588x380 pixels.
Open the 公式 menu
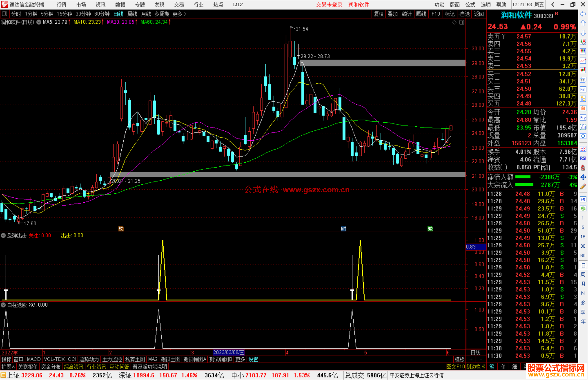(470, 5)
